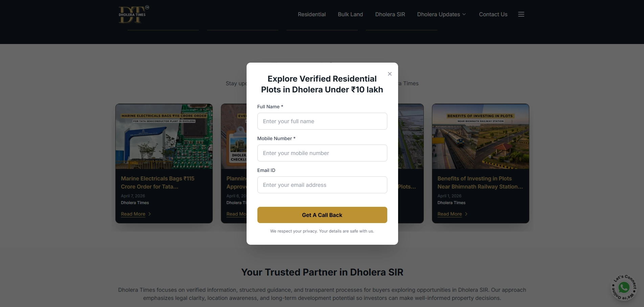Open Contact Us page

pos(493,14)
